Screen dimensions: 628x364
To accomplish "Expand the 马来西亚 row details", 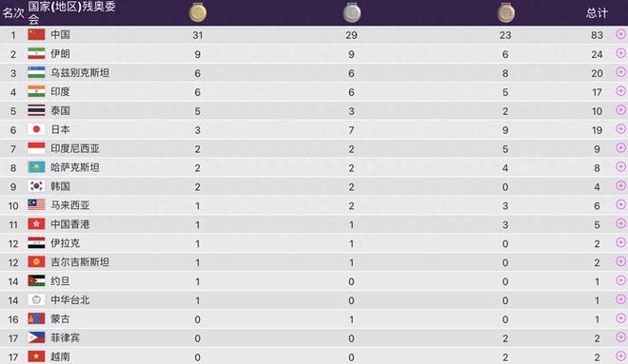I will [x=620, y=204].
